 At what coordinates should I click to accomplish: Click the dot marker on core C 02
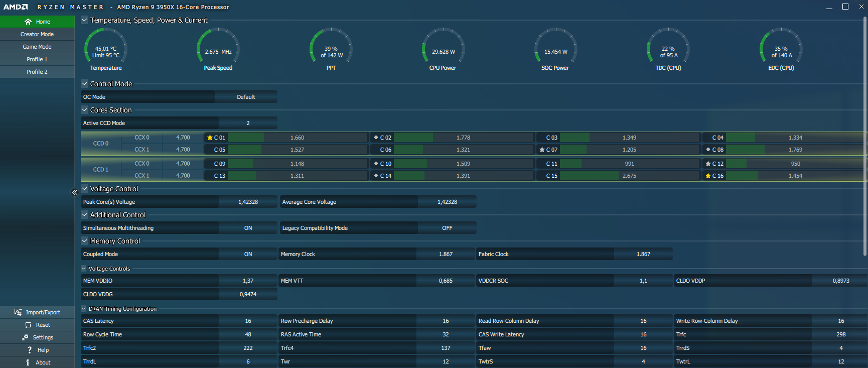(376, 138)
